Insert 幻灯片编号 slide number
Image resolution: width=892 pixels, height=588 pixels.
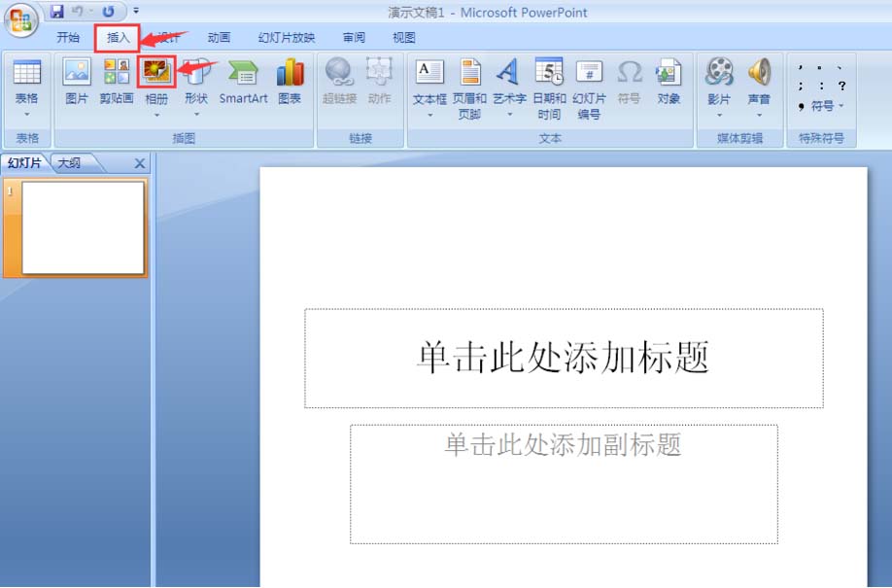coord(590,88)
